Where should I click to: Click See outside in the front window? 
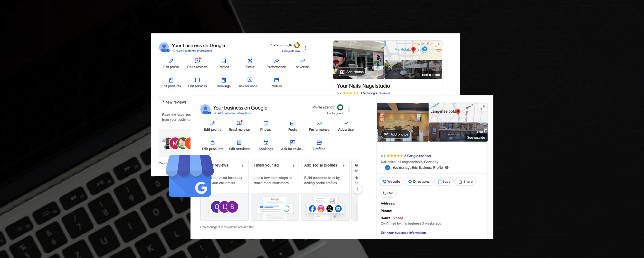[x=476, y=138]
